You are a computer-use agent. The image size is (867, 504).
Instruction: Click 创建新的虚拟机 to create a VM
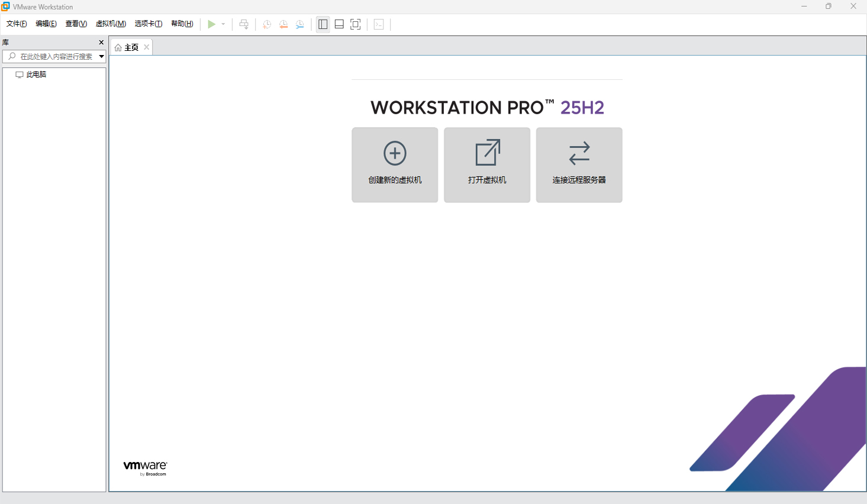click(394, 164)
